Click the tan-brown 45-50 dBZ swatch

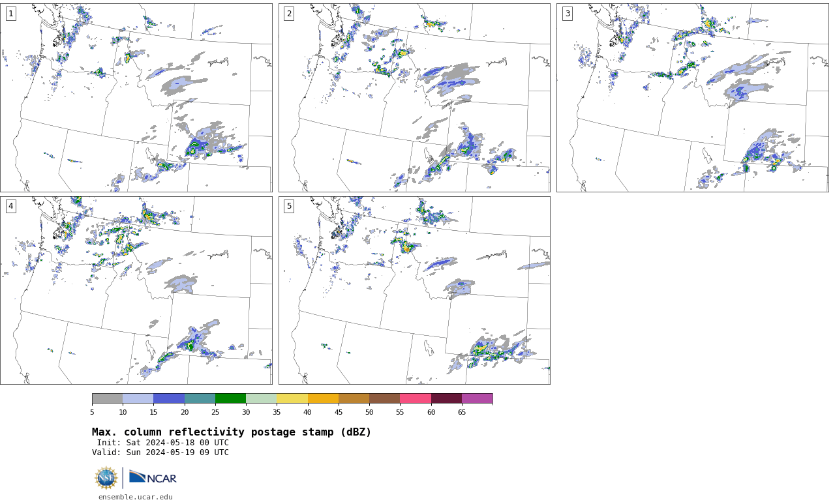[354, 398]
